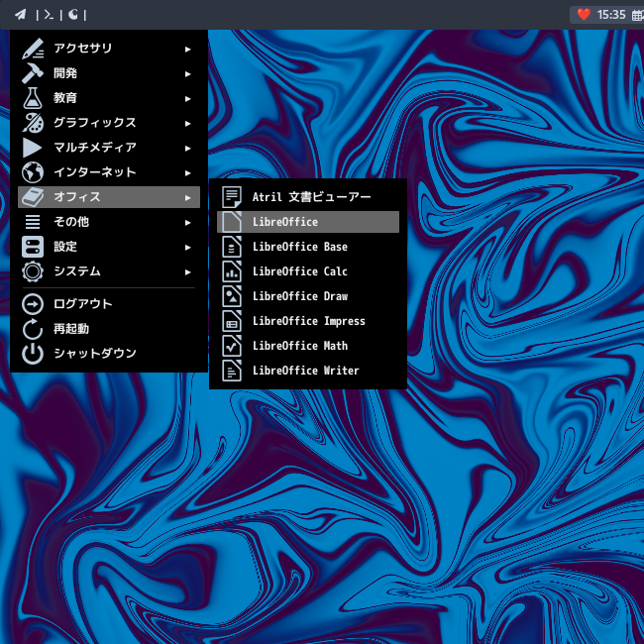Launch LibreOffice Calc
Viewport: 644px width, 644px height.
click(x=308, y=271)
